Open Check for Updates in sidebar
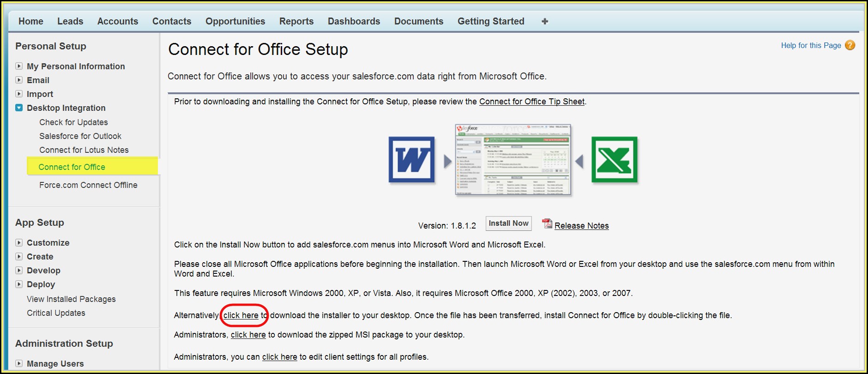 [73, 122]
